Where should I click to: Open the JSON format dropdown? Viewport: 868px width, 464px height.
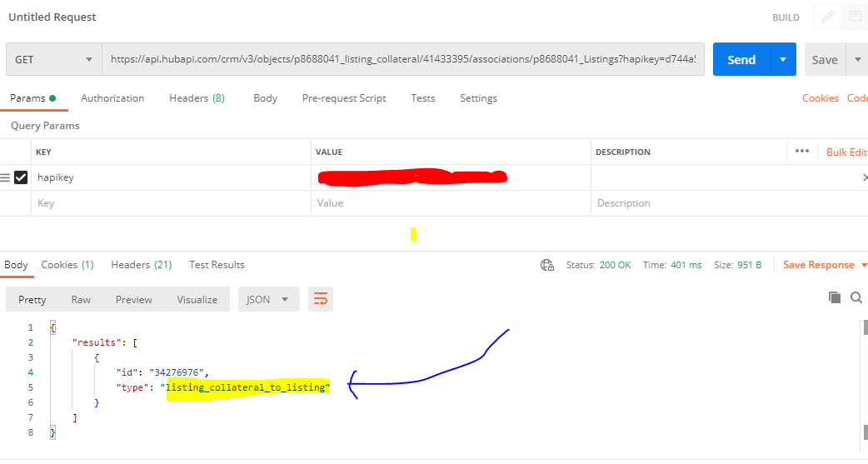(x=267, y=299)
